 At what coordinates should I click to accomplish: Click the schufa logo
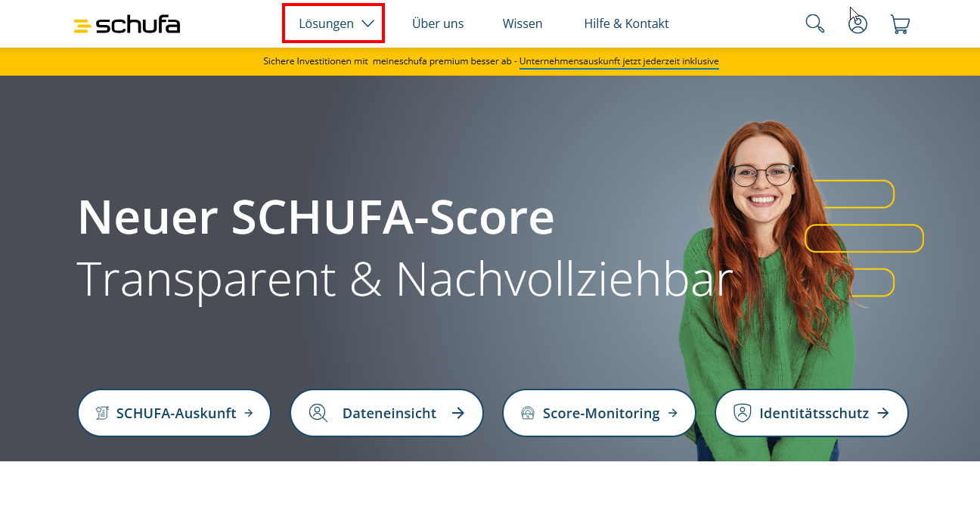click(127, 24)
